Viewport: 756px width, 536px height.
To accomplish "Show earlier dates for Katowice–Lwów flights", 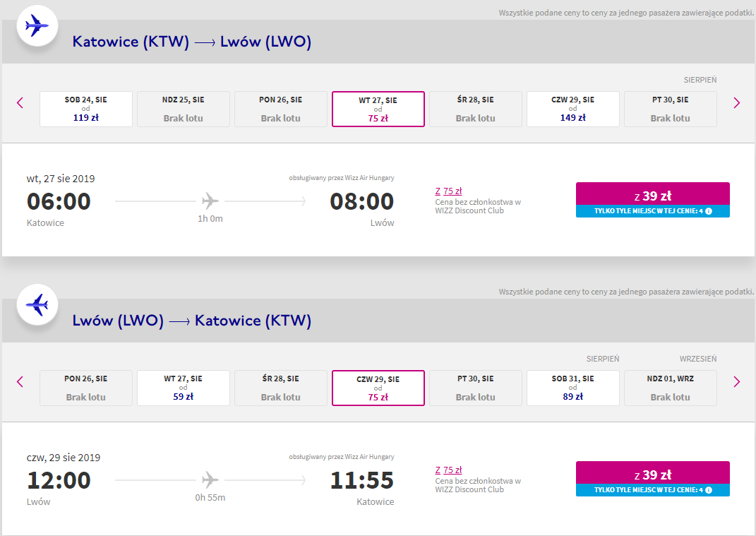I will point(20,103).
